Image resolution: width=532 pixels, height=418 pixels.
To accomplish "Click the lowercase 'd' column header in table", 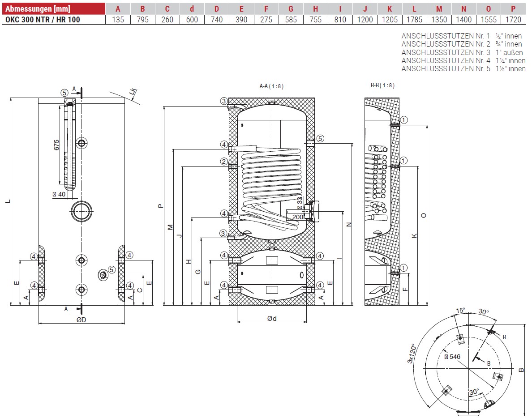I will pos(192,9).
